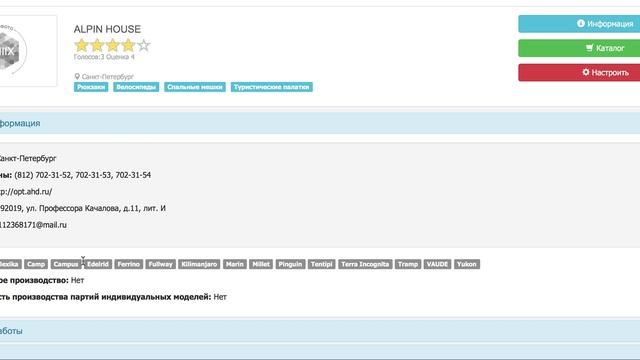Expand the работы section header
The width and height of the screenshot is (640, 360).
320,331
